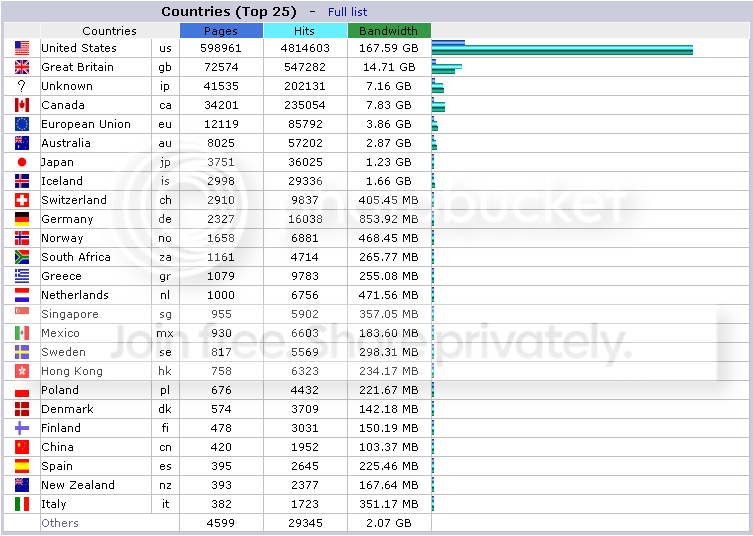Click the Others row label
Image resolution: width=753 pixels, height=536 pixels.
(60, 523)
